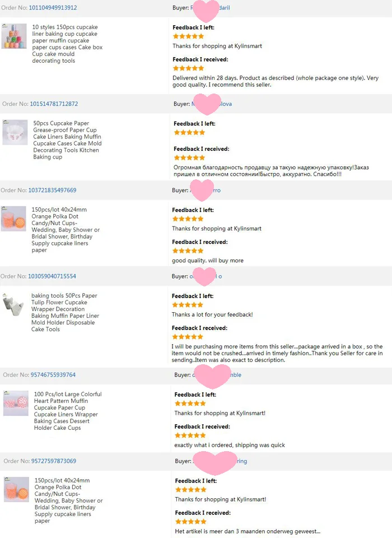Open order number 95727597873069
Screen dimensions: 392x538
[x=54, y=461]
